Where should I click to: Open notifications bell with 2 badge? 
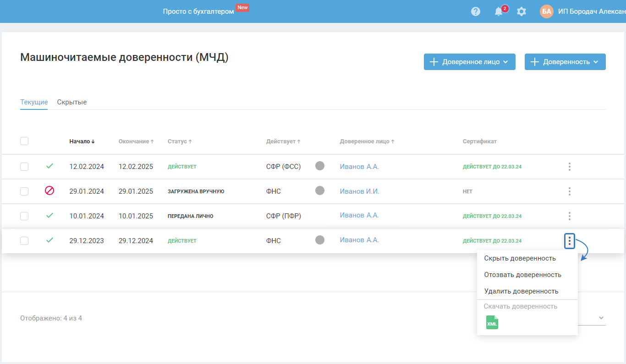pyautogui.click(x=499, y=11)
